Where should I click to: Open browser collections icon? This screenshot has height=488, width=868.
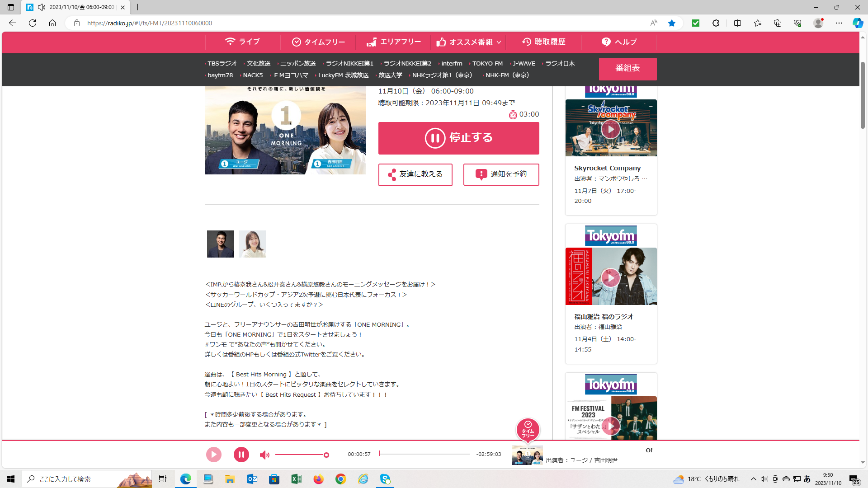778,23
